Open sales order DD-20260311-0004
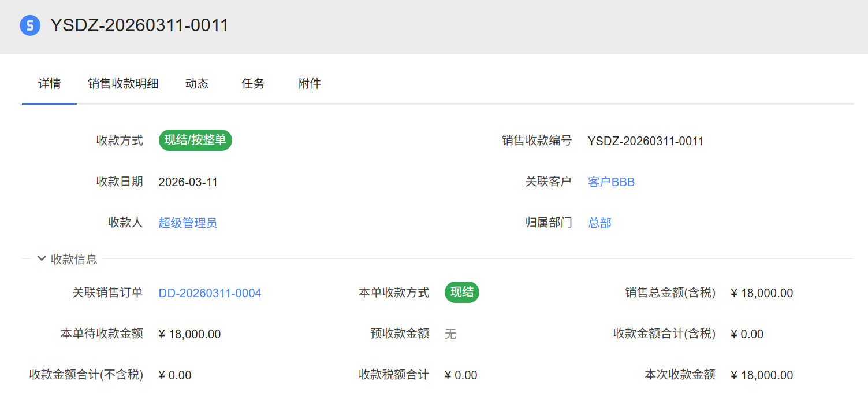868x403 pixels. coord(210,293)
